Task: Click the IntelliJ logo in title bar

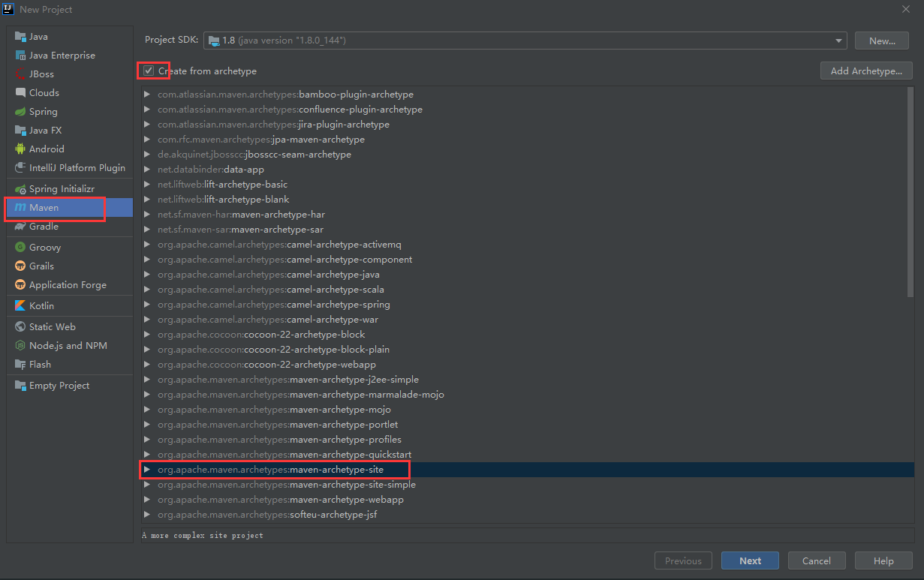Action: point(10,9)
